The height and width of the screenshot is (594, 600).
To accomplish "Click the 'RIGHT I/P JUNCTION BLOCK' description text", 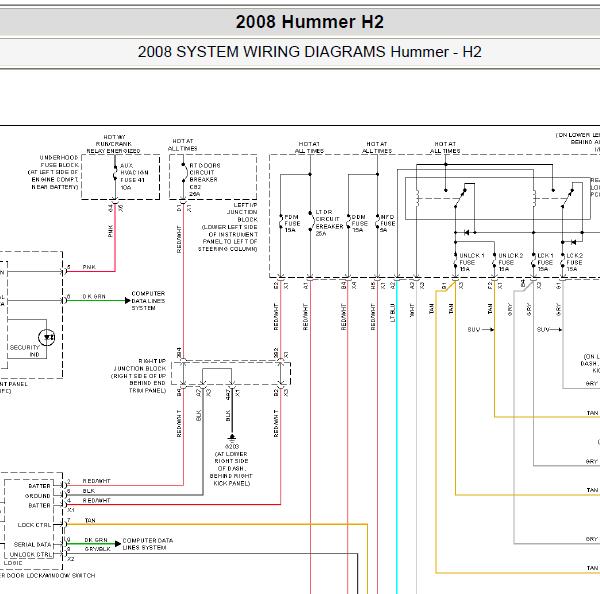I will [x=139, y=376].
